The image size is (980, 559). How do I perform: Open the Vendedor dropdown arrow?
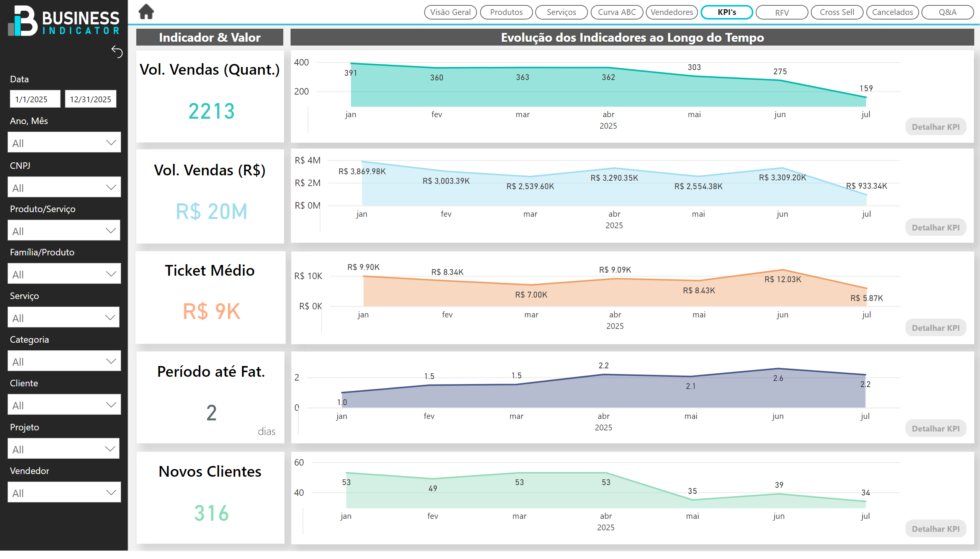111,493
